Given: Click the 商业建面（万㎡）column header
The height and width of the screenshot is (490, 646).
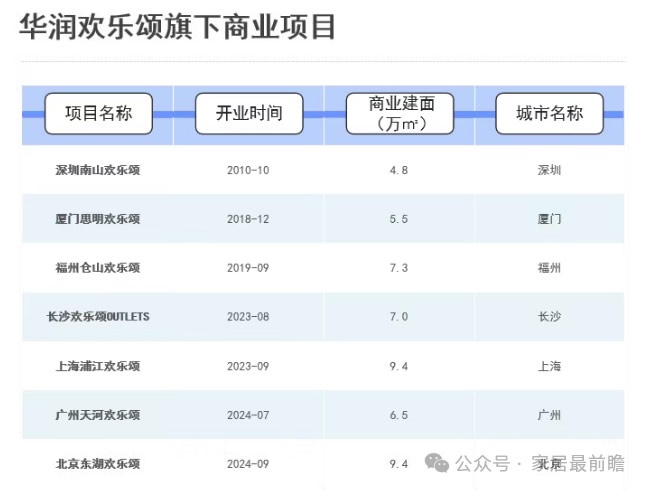Looking at the screenshot, I should (x=400, y=113).
